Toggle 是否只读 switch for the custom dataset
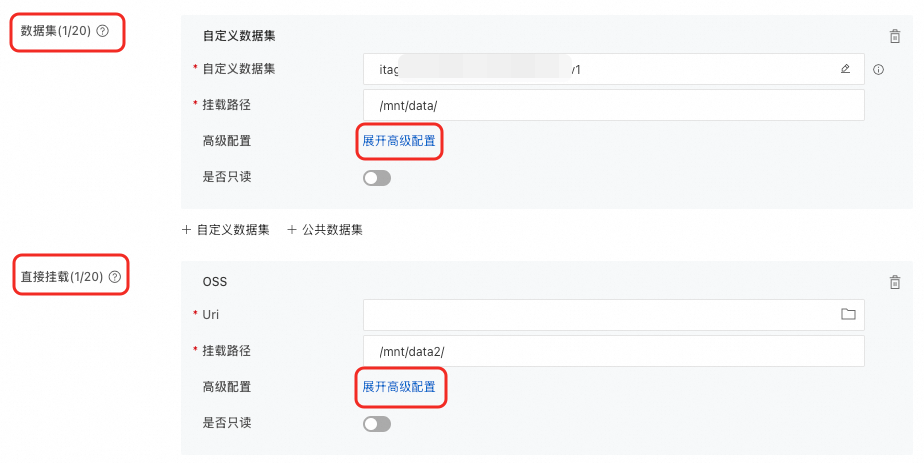 point(377,178)
